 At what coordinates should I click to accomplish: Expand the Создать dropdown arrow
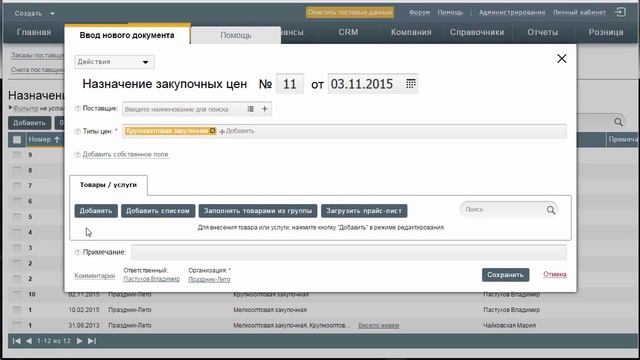coord(52,13)
